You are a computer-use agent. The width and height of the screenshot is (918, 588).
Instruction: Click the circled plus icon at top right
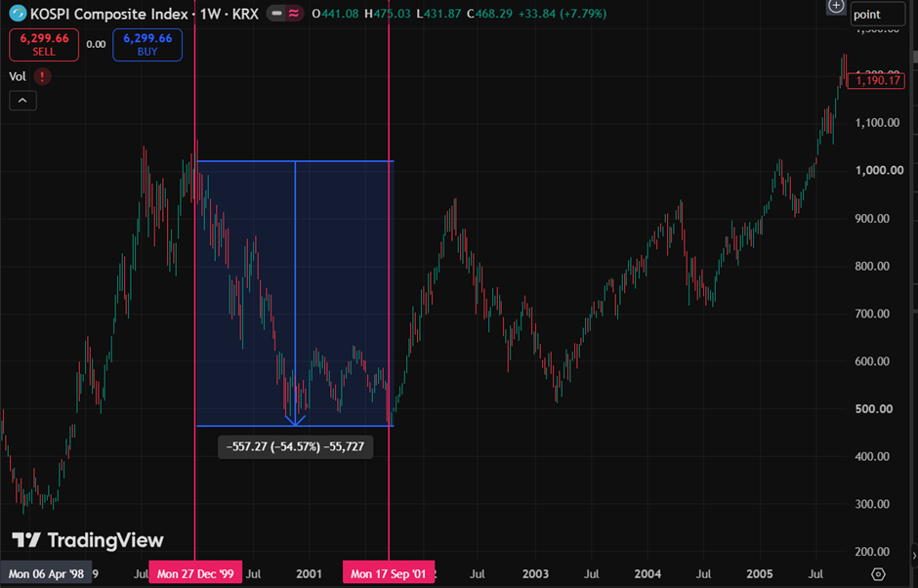835,6
